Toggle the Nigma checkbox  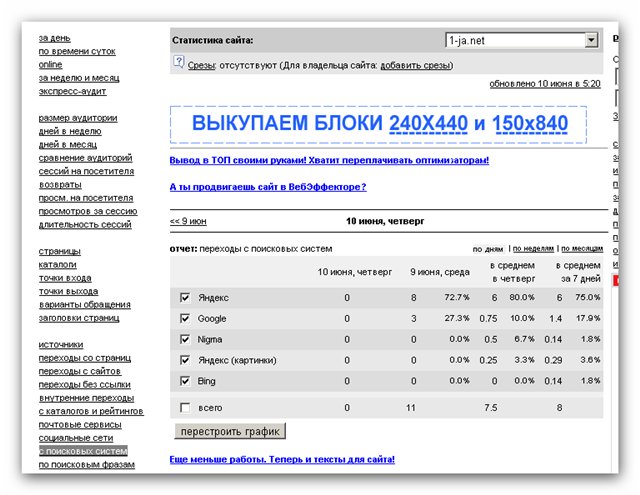(184, 339)
